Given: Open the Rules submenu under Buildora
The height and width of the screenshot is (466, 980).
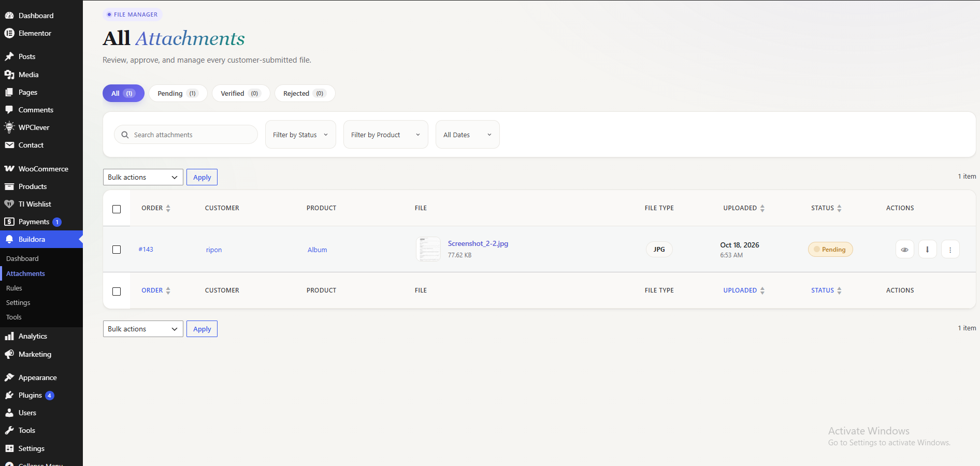Looking at the screenshot, I should click(14, 288).
